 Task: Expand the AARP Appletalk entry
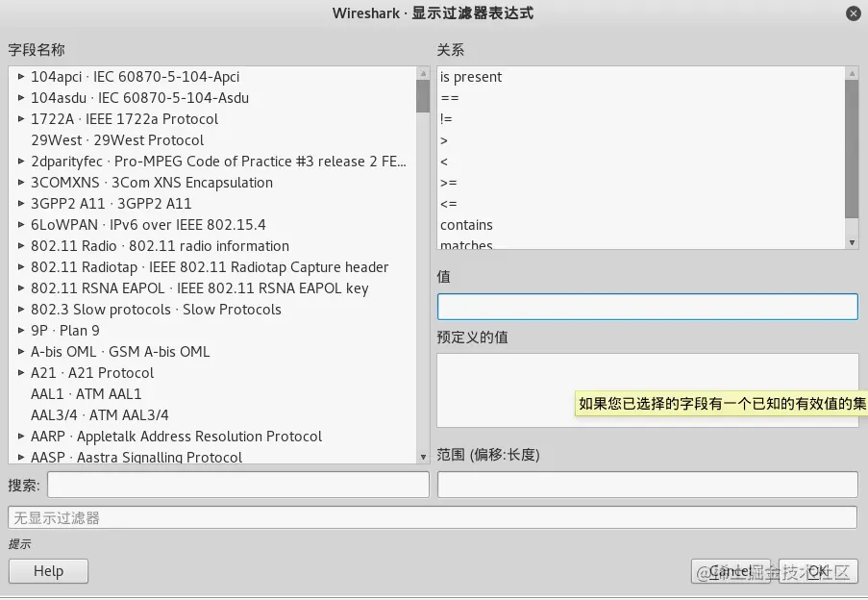[21, 436]
